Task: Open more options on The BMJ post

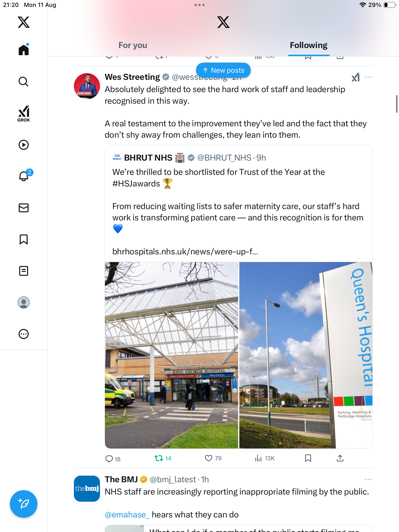Action: [x=368, y=480]
